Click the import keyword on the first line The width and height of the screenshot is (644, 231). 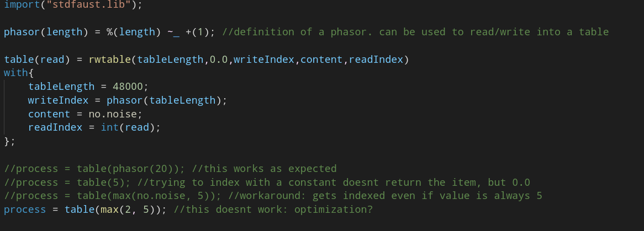tap(19, 4)
